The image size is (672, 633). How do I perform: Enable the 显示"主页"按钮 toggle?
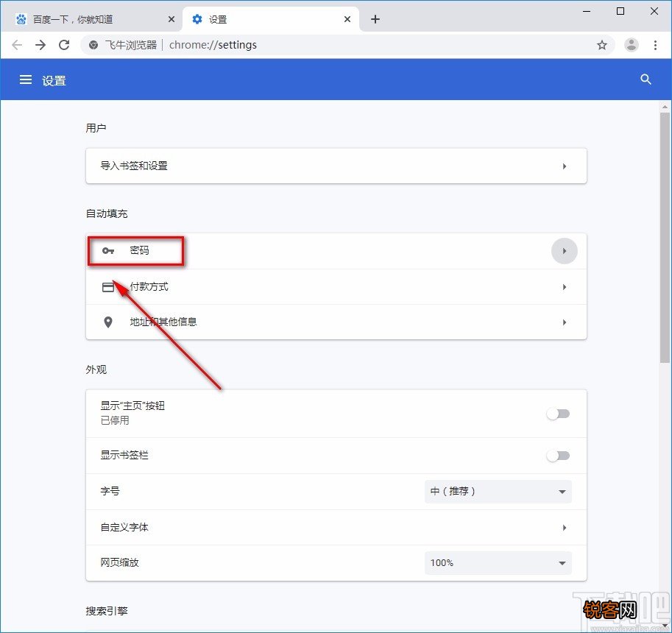(x=558, y=414)
